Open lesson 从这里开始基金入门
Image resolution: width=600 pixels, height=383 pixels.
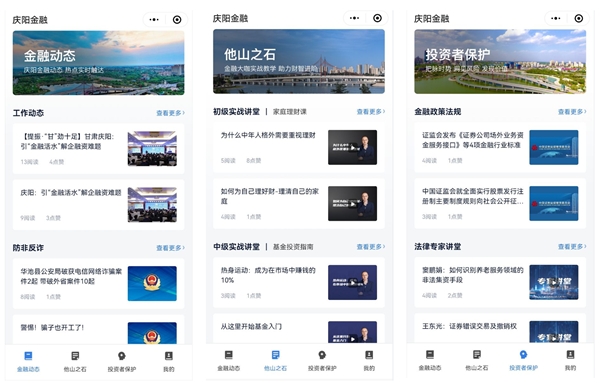299,328
